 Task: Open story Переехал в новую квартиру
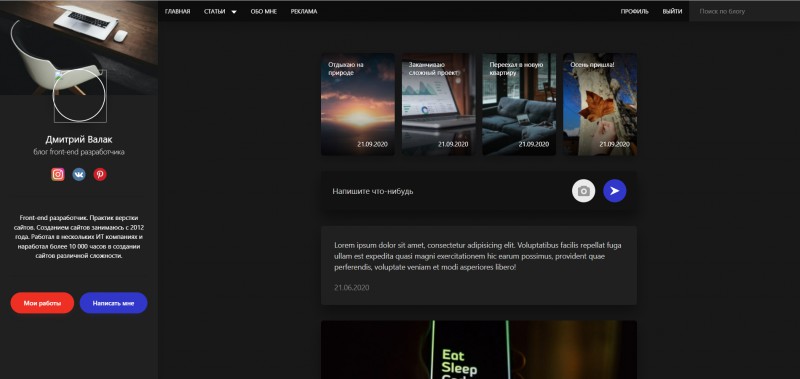pos(519,104)
